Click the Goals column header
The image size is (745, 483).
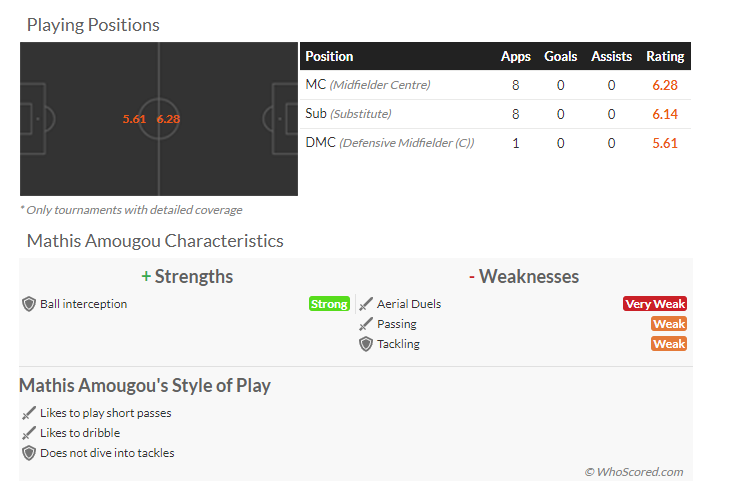561,57
